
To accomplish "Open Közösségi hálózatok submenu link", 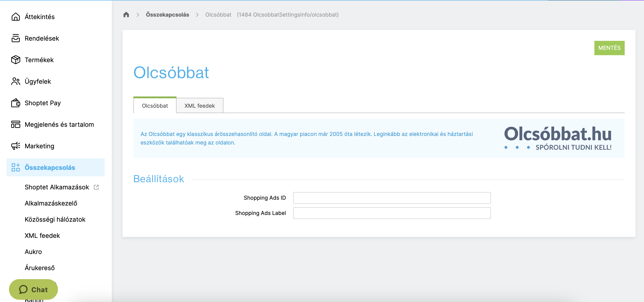I will (x=55, y=219).
